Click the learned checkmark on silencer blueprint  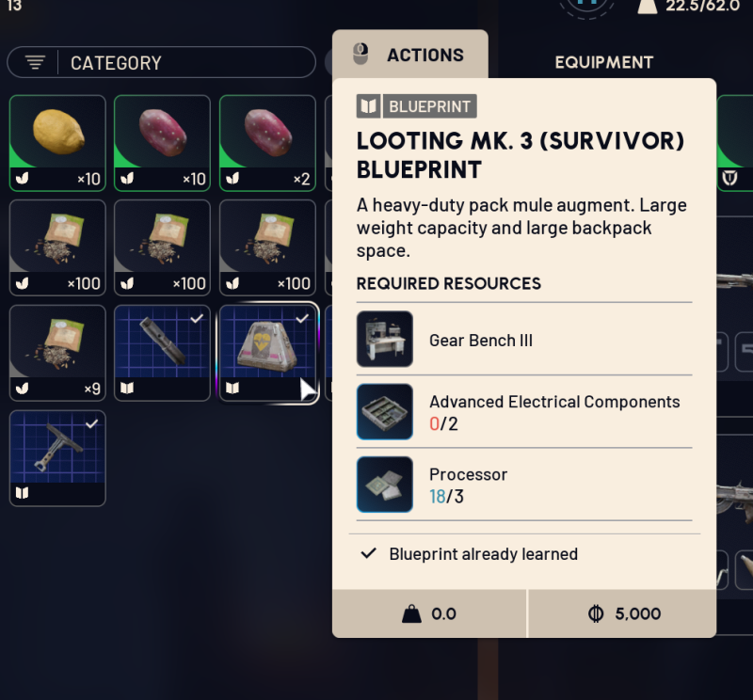[197, 318]
